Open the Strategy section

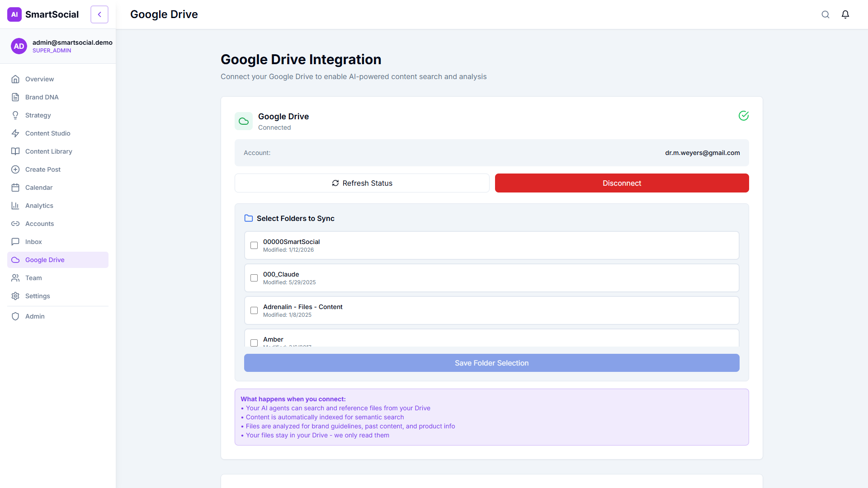click(58, 115)
